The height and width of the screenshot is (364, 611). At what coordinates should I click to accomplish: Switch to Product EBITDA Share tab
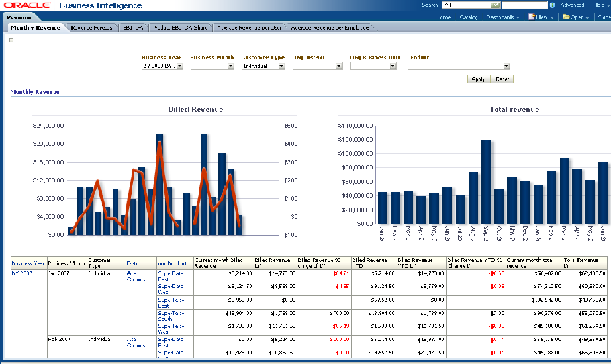(180, 28)
